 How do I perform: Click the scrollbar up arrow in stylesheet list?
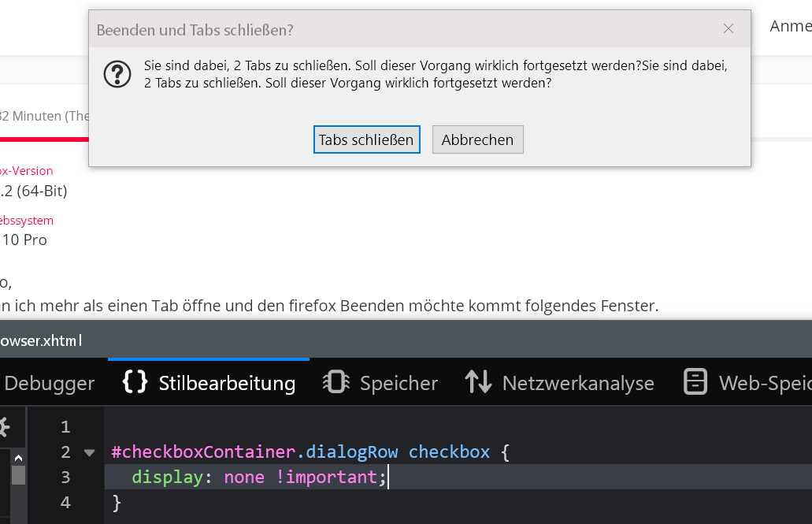[x=18, y=458]
